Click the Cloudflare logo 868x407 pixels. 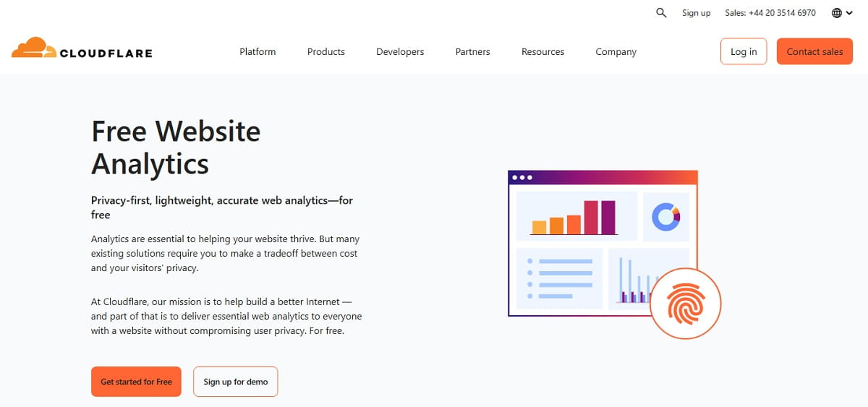(x=82, y=48)
